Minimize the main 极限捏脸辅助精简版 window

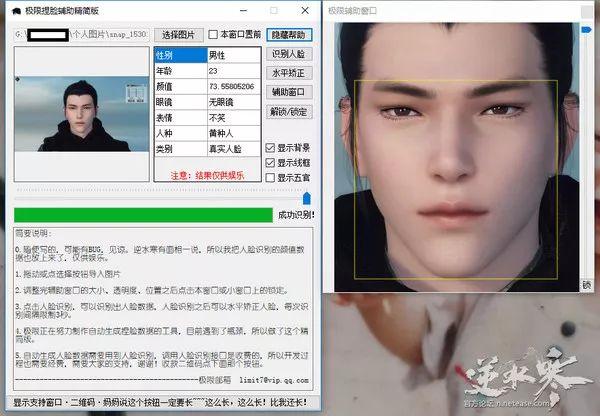tap(243, 11)
